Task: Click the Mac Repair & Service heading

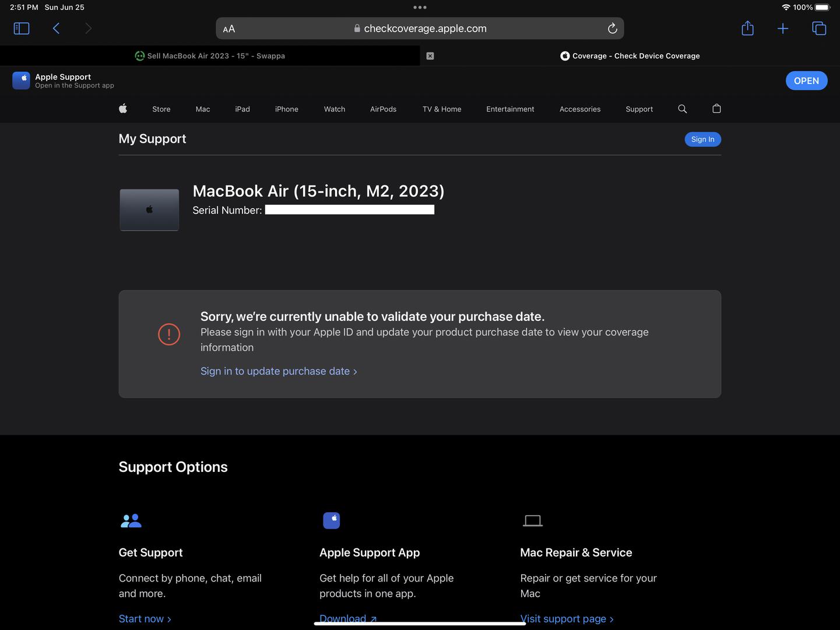Action: click(x=576, y=552)
